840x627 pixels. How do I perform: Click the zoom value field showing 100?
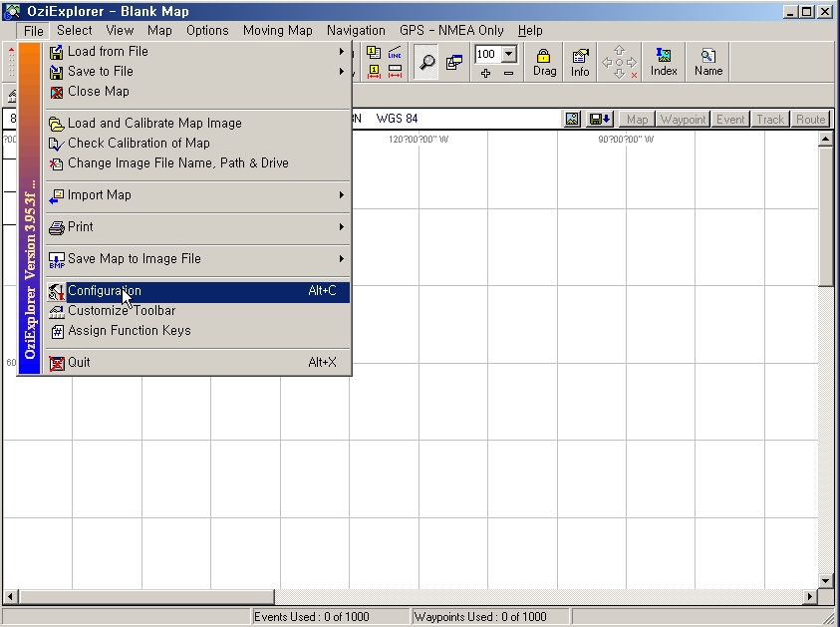488,54
